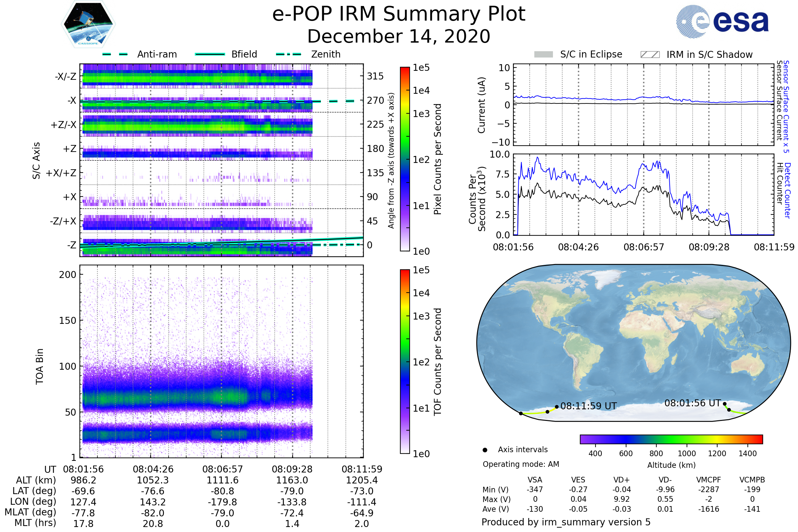Click the S/C in Eclipse gray swatch
This screenshot has height=532, width=798.
point(543,55)
